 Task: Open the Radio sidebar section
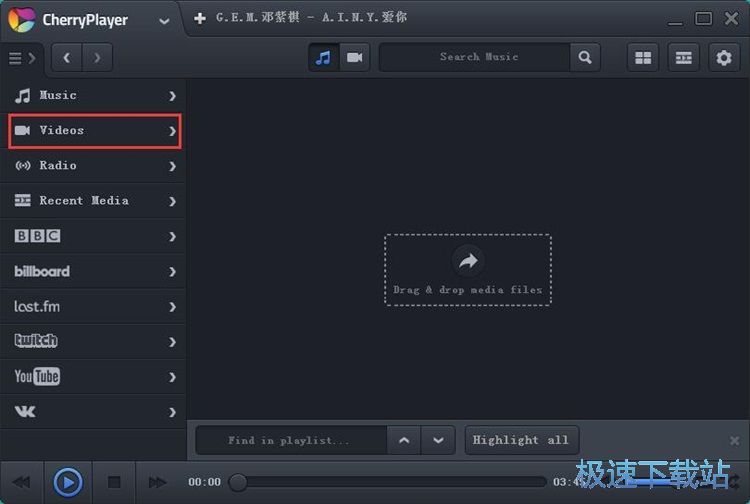[x=93, y=166]
